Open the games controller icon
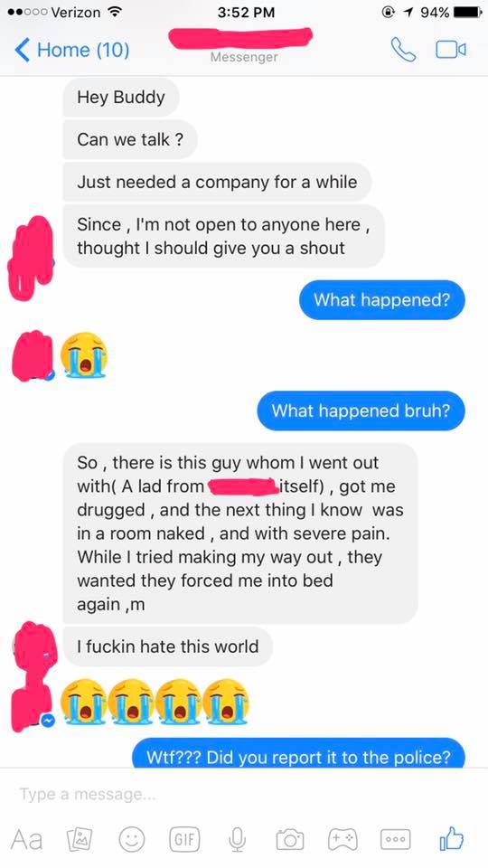 [343, 839]
